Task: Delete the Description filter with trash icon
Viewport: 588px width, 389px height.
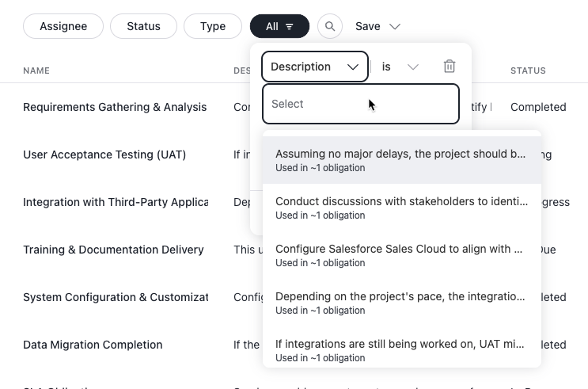Action: coord(450,67)
